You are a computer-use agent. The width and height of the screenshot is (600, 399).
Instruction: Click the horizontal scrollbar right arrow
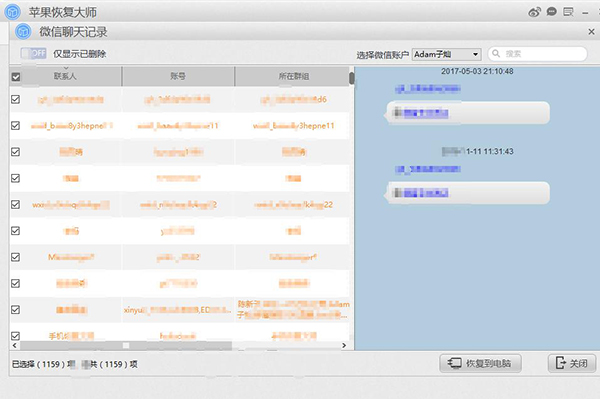point(344,345)
